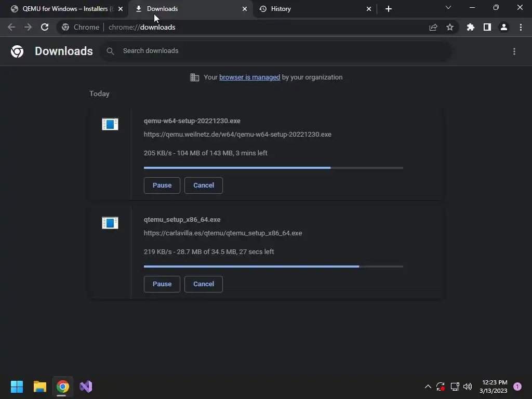This screenshot has width=532, height=399.
Task: Switch to the History tab
Action: (x=315, y=9)
